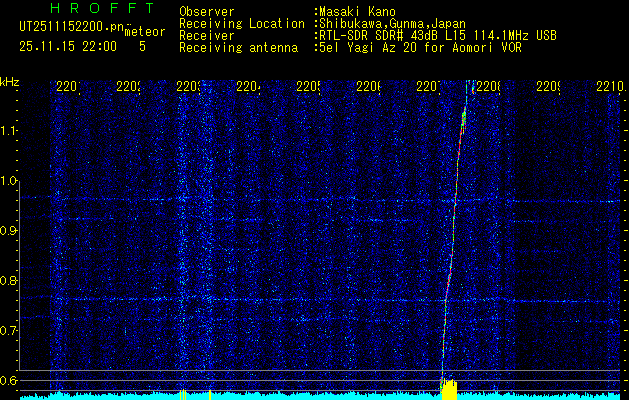Pick the 0.8 frequency axis label

point(9,281)
